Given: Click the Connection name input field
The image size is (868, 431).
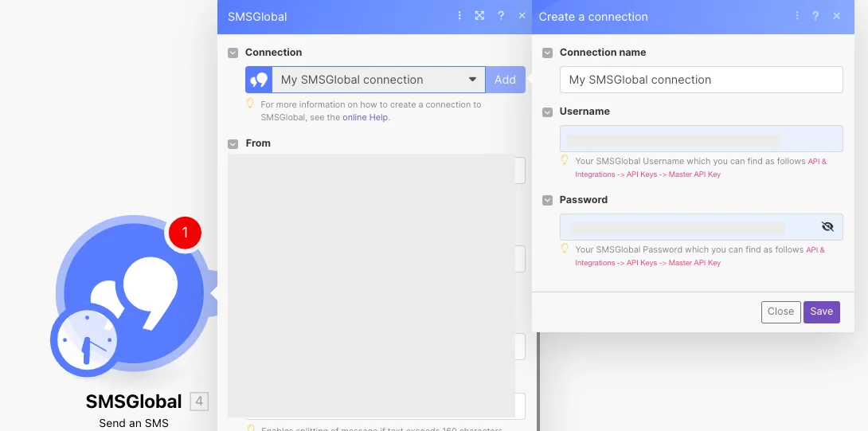Looking at the screenshot, I should [701, 80].
